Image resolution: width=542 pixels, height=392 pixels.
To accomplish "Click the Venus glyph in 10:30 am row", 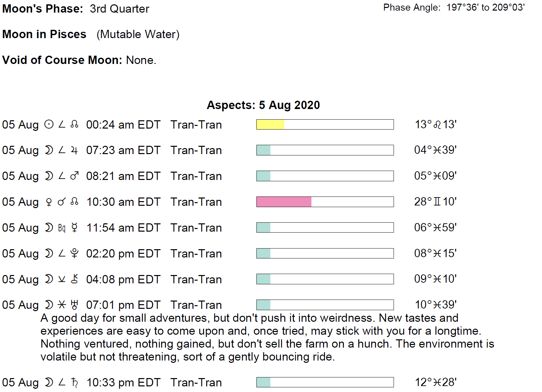I will click(49, 202).
